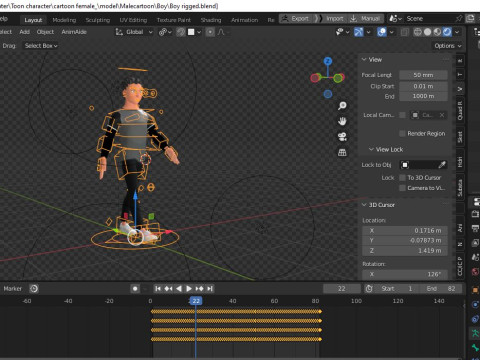Jump to timeline start frame
Screen dimensions: 480x360
(158, 289)
